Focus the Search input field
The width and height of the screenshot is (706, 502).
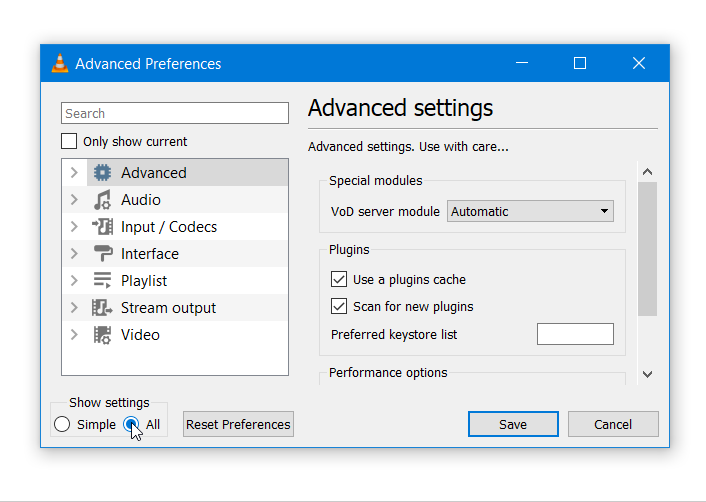coord(175,113)
